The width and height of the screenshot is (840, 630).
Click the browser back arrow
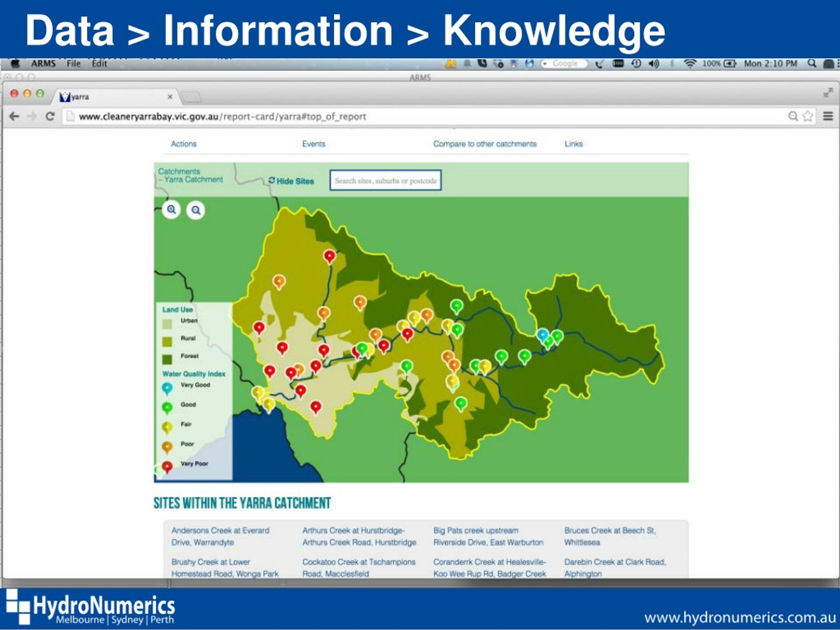pos(14,116)
